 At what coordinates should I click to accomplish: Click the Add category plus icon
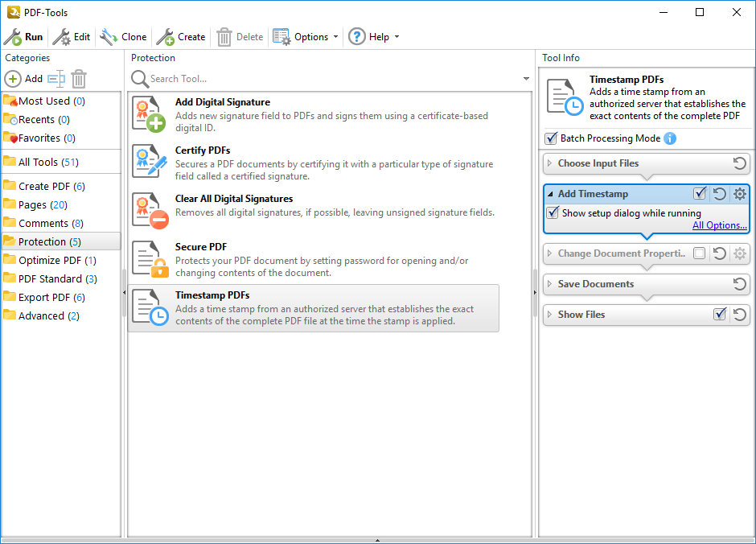click(13, 79)
